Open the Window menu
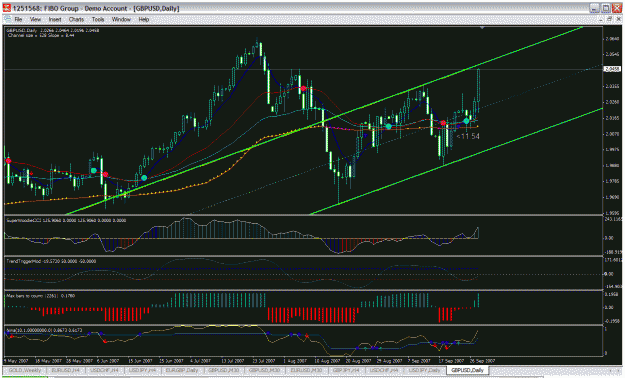The image size is (625, 378). (121, 19)
